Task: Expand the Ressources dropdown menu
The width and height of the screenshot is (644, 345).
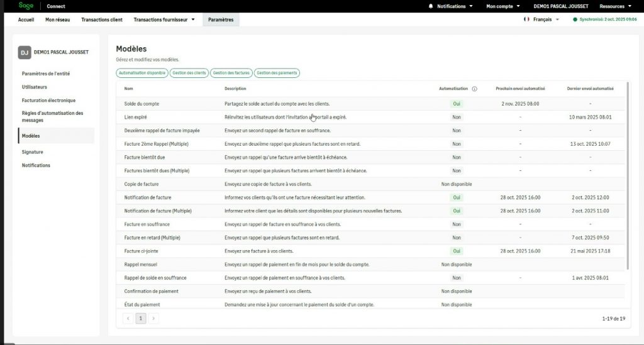Action: (x=616, y=6)
